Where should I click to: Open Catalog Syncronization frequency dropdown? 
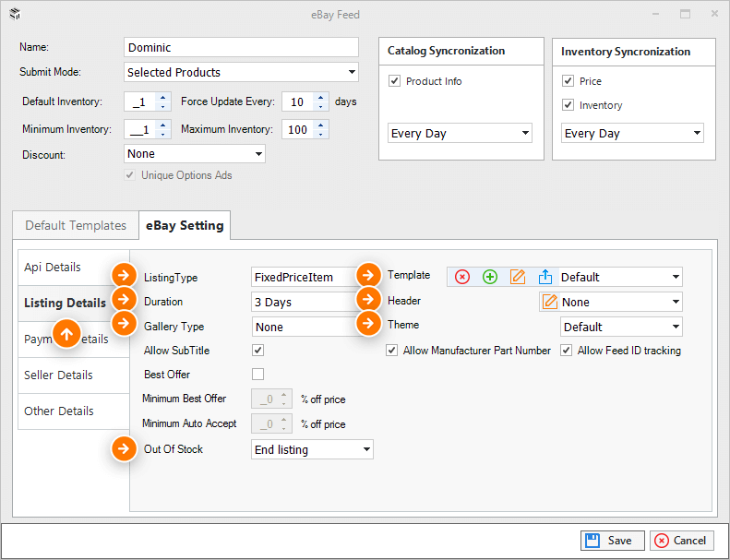point(460,133)
